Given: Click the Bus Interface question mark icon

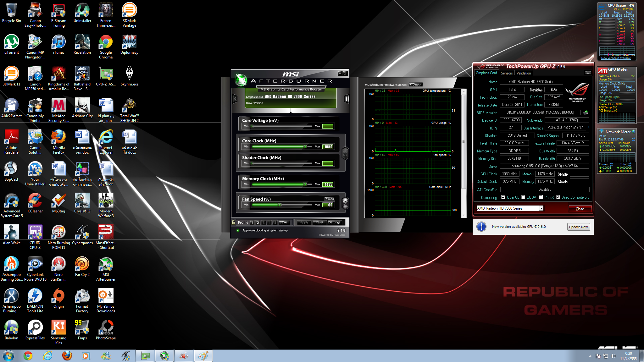Looking at the screenshot, I should (588, 128).
